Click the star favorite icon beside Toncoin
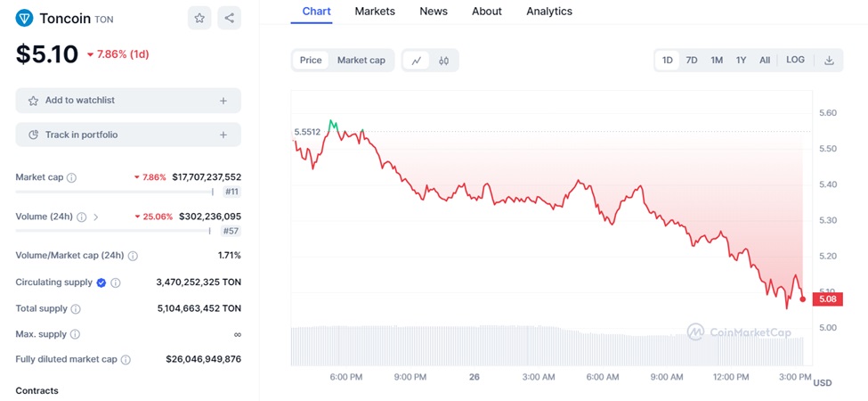868x401 pixels. (x=199, y=18)
